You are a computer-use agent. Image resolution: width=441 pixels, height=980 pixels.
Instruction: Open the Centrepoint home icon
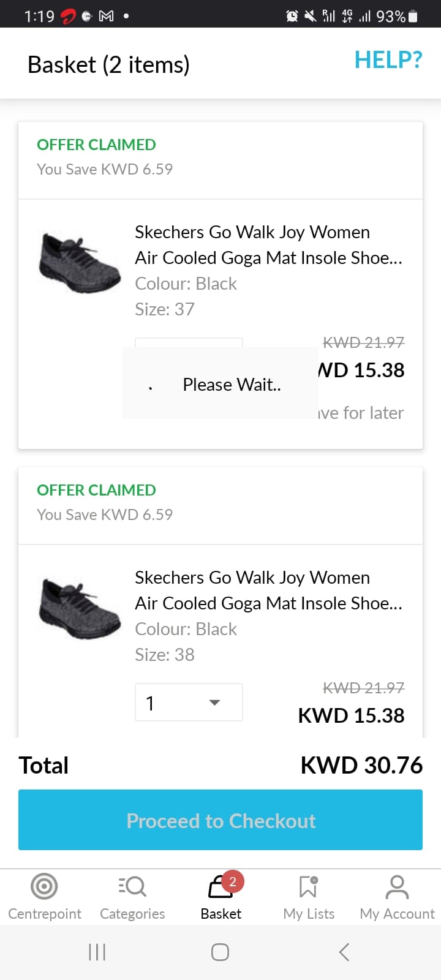point(44,886)
